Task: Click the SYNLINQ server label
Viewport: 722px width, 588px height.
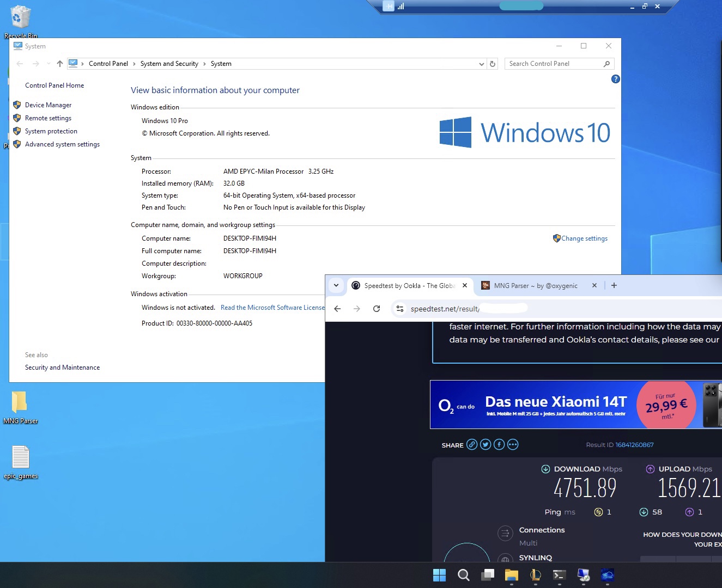Action: 535,558
